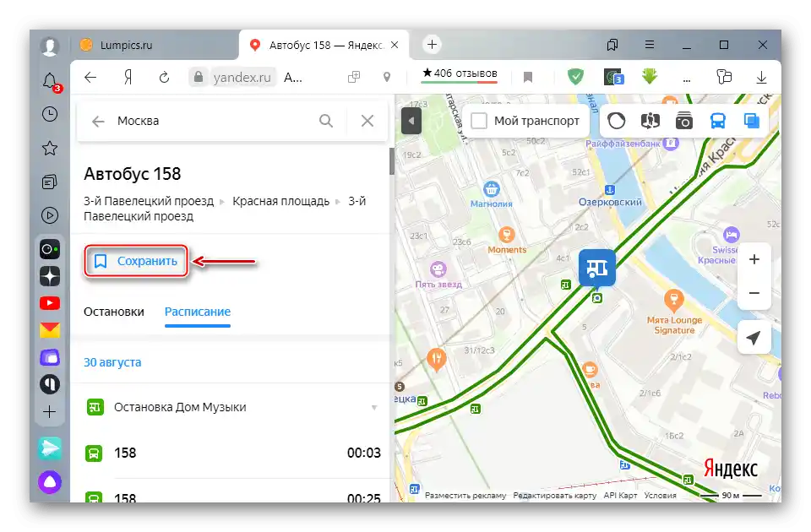Open map layers icon
This screenshot has height=532, width=811.
pyautogui.click(x=752, y=121)
